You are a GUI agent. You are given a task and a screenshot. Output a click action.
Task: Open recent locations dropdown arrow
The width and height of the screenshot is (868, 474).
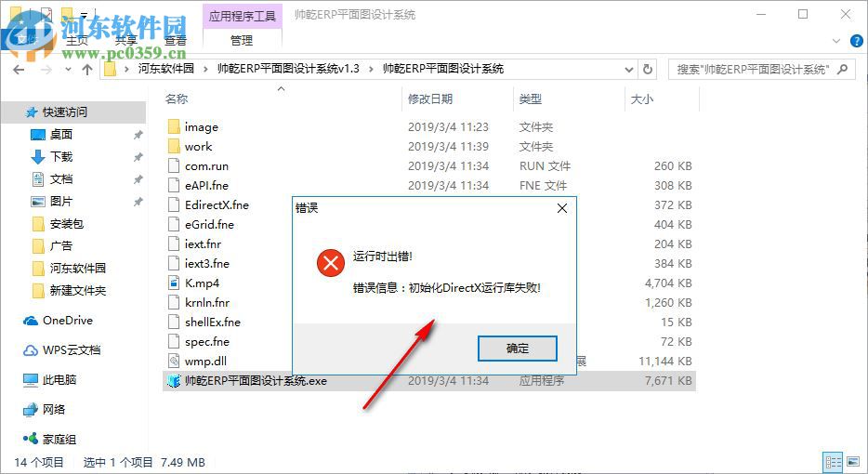(68, 69)
